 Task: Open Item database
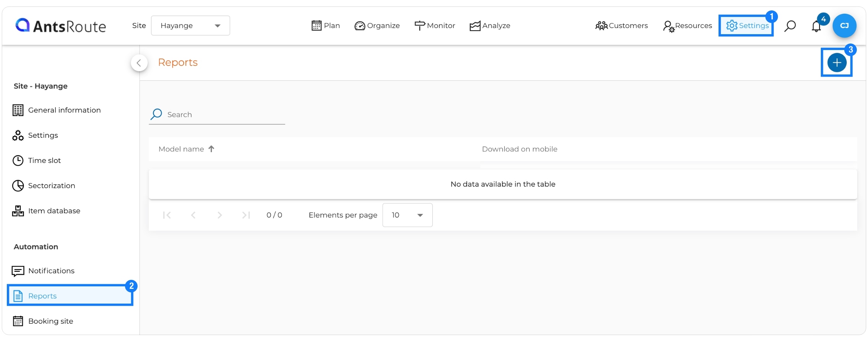[46, 211]
